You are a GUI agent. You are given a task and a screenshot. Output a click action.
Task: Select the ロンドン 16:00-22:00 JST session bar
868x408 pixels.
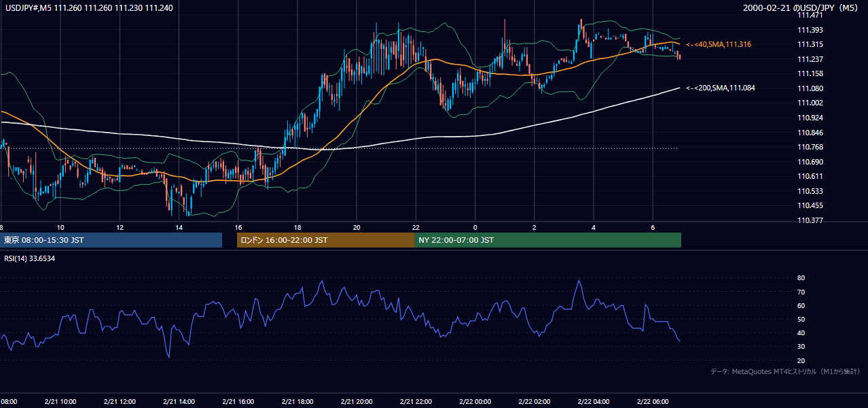point(325,240)
